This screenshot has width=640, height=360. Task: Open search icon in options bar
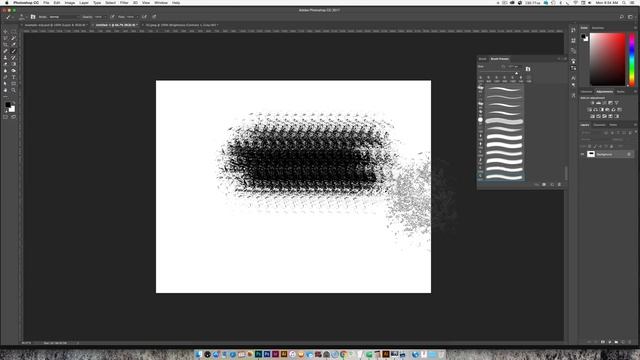[622, 17]
